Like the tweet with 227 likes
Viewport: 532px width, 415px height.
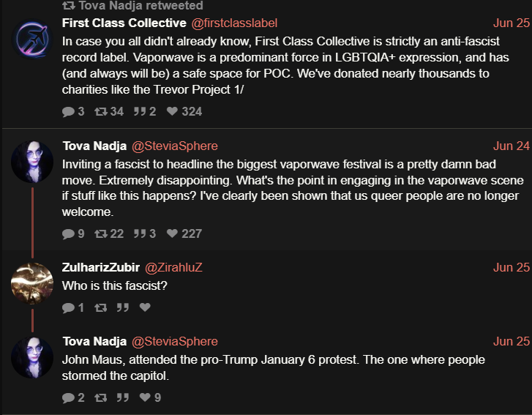click(173, 234)
